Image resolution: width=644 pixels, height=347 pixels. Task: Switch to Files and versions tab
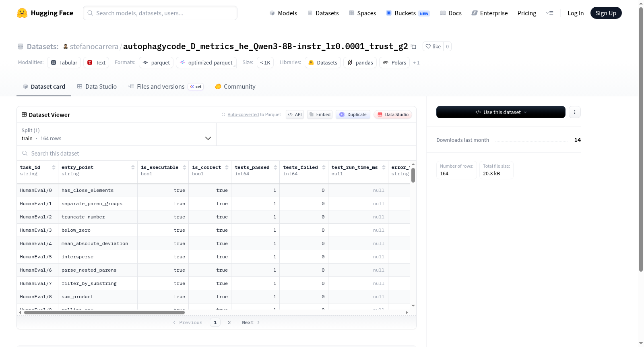166,86
